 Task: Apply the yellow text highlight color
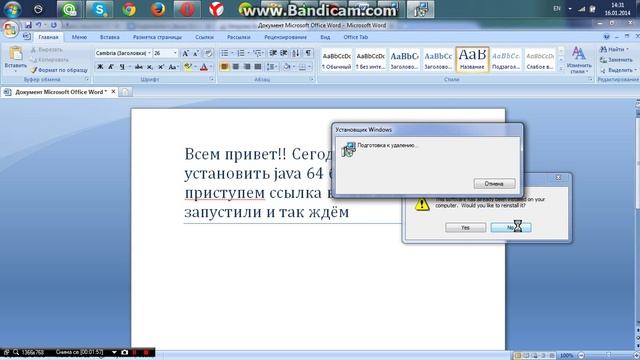tap(188, 67)
